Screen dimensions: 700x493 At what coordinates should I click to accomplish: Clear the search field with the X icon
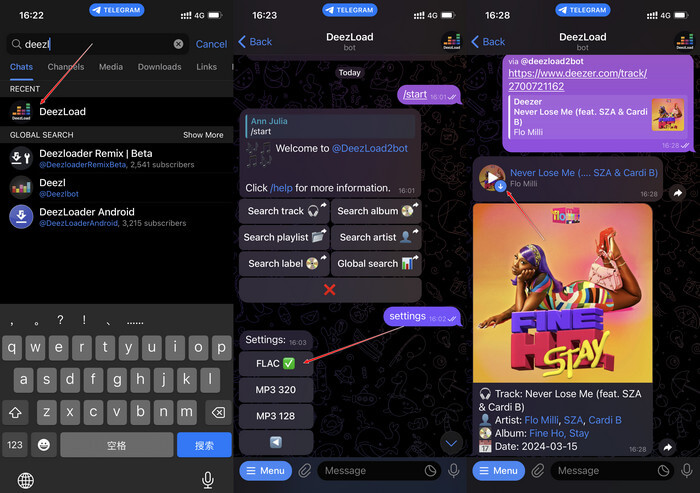(178, 44)
